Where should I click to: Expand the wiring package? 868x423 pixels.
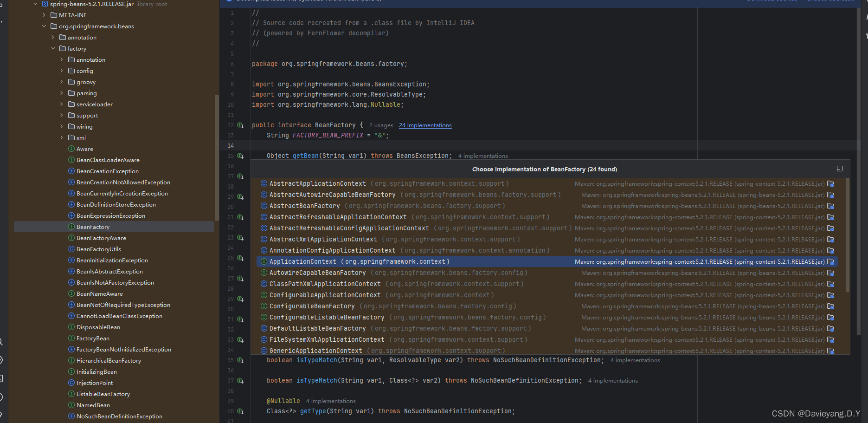(62, 126)
